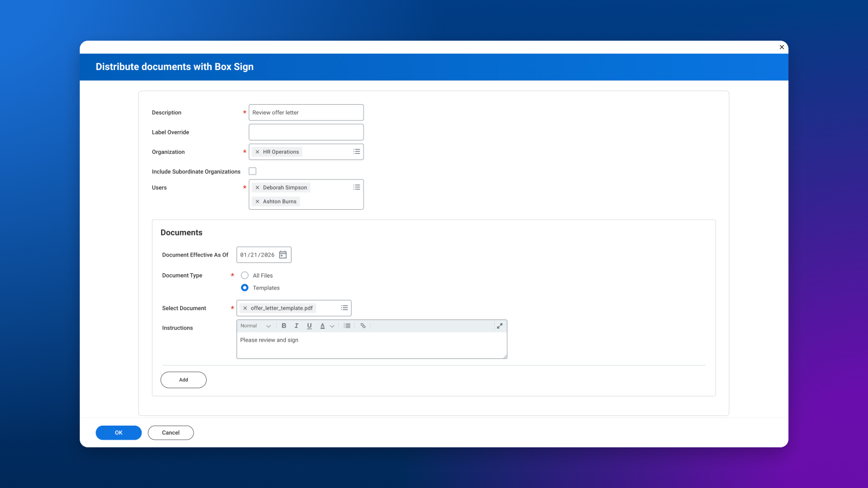Apply italic formatting in Instructions toolbar

[296, 326]
